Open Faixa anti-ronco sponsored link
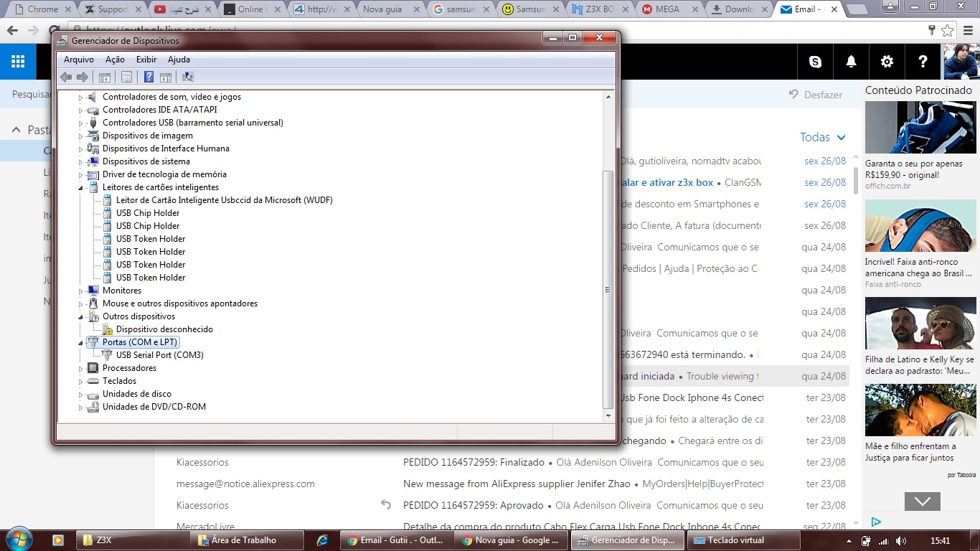The image size is (980, 551). (892, 284)
